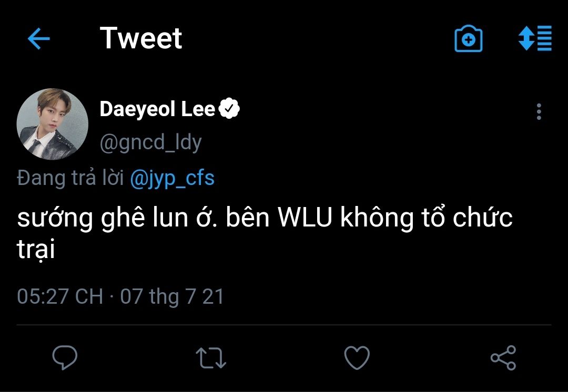The image size is (568, 392).
Task: Tap the verified badge beside Daeyeol Lee
Action: pos(229,109)
